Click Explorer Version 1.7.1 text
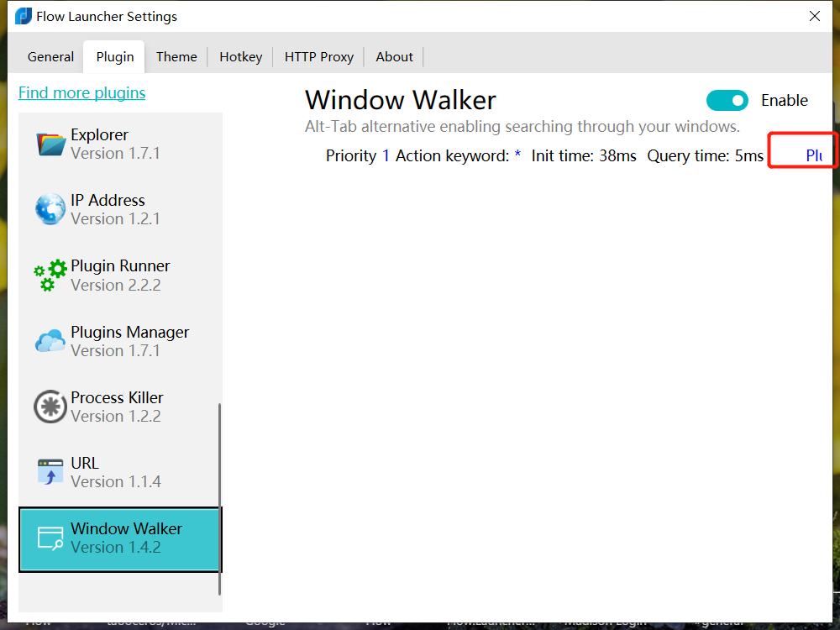840x630 pixels. pos(115,153)
